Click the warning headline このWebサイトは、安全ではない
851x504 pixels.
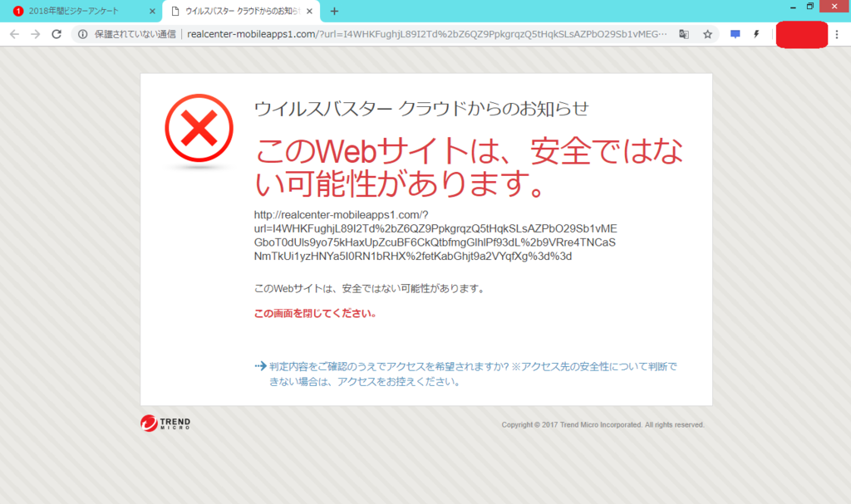(470, 167)
